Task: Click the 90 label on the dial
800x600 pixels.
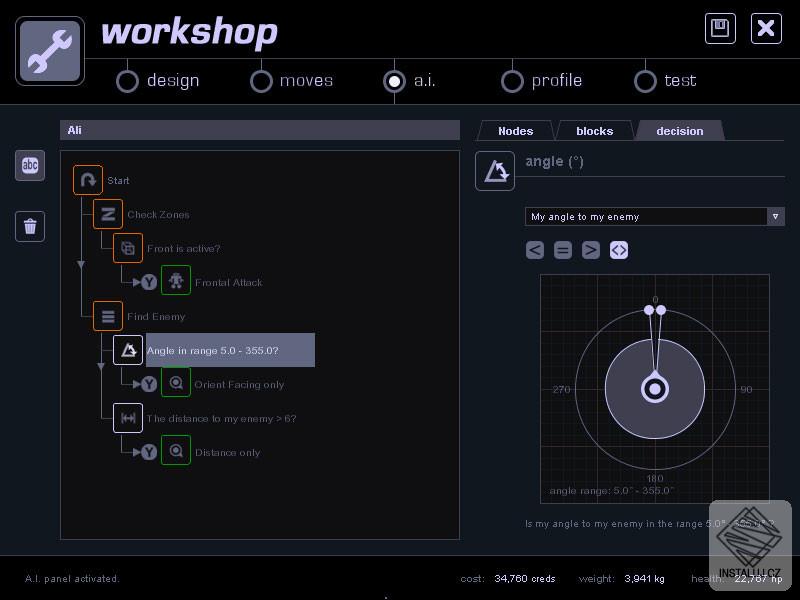Action: [746, 390]
